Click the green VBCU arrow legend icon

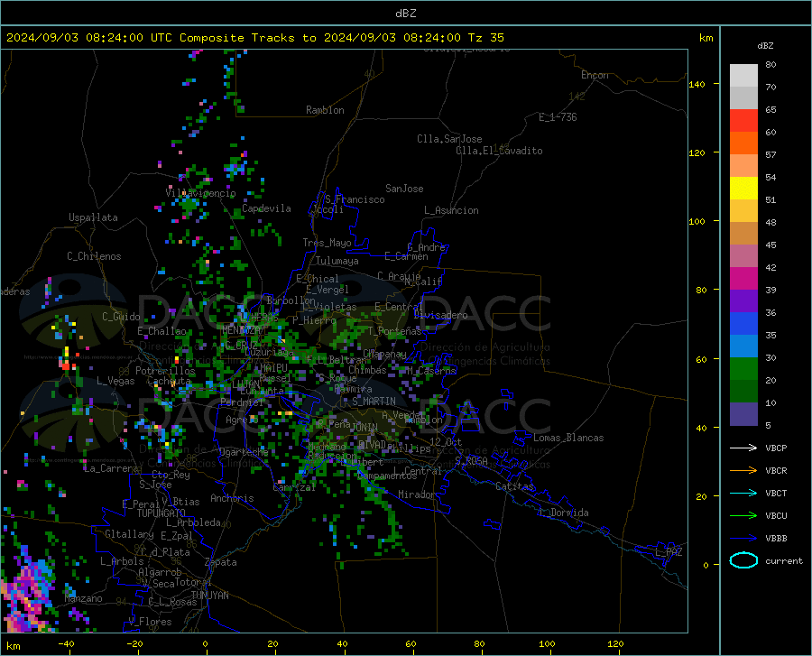[x=743, y=515]
